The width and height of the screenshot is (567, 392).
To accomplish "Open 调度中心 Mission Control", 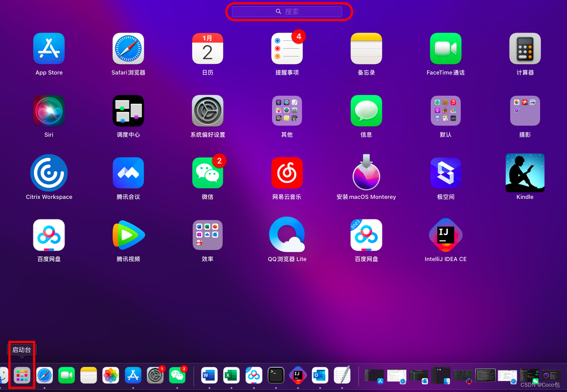I will point(128,111).
